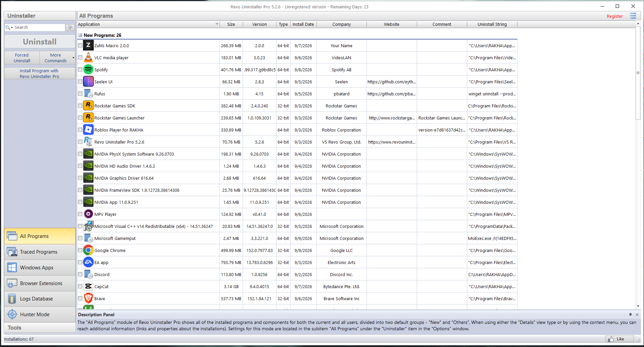The height and width of the screenshot is (347, 644).
Task: Pin the Description Panel
Action: point(630,315)
